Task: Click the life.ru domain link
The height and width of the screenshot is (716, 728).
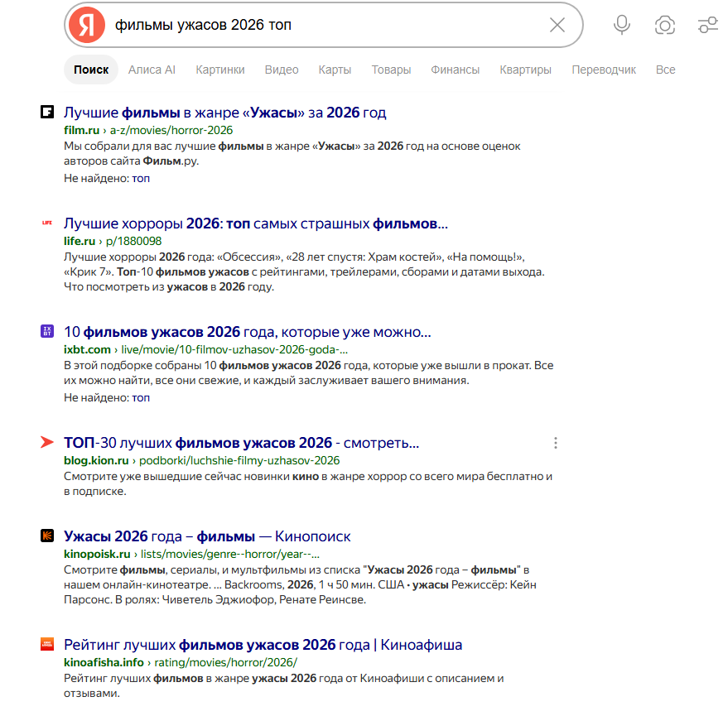Action: (80, 242)
